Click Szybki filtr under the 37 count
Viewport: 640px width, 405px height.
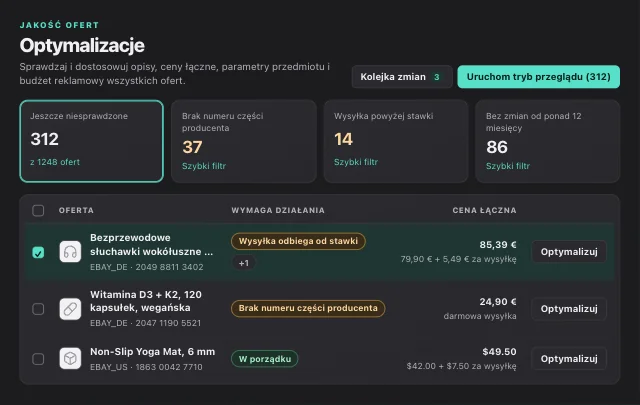[x=204, y=166]
